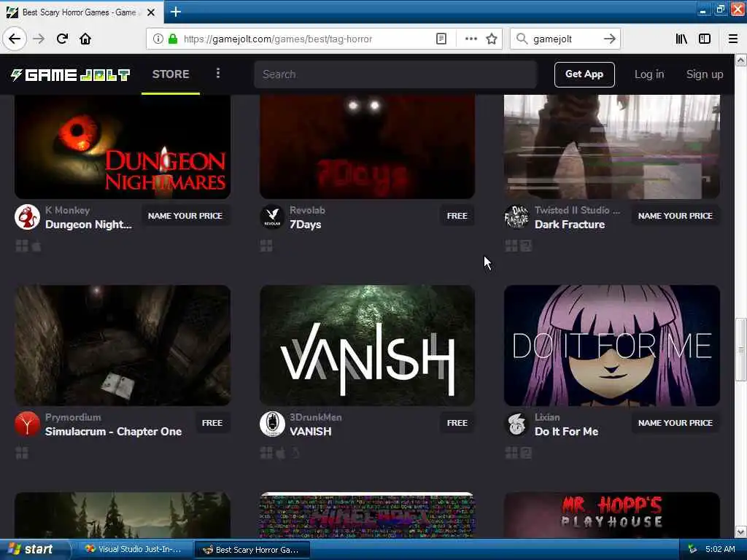Click the system tray icon beside clock
The height and width of the screenshot is (560, 747).
[x=692, y=549]
